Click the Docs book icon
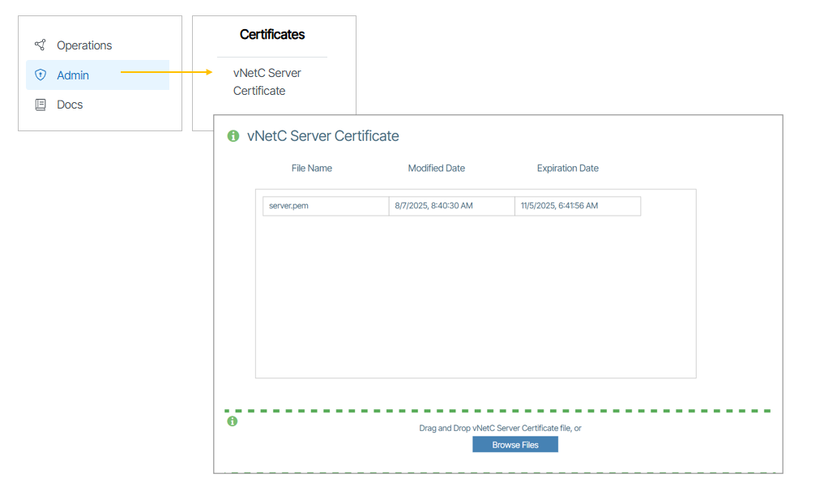Screen dimensions: 824x504 pyautogui.click(x=41, y=105)
